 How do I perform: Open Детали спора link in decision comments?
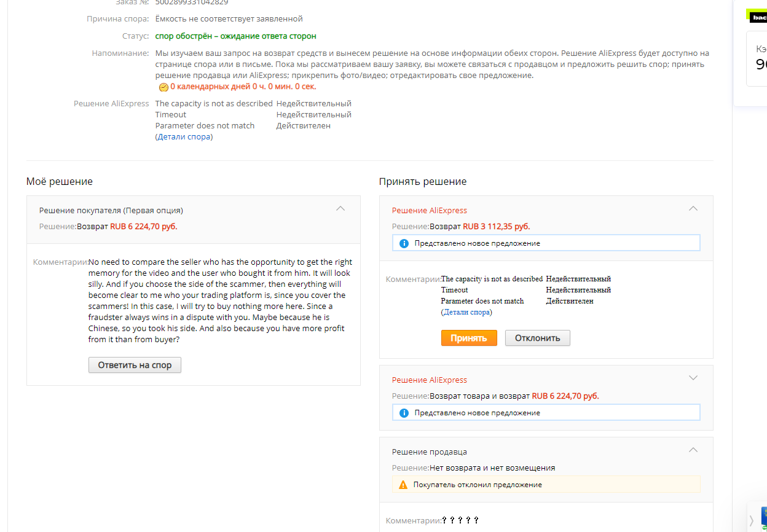(x=466, y=312)
